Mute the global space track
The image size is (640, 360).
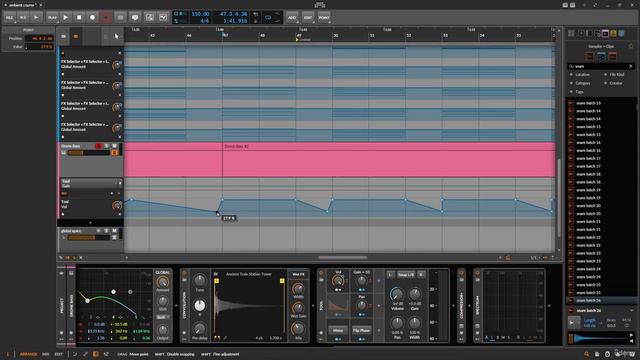(114, 231)
